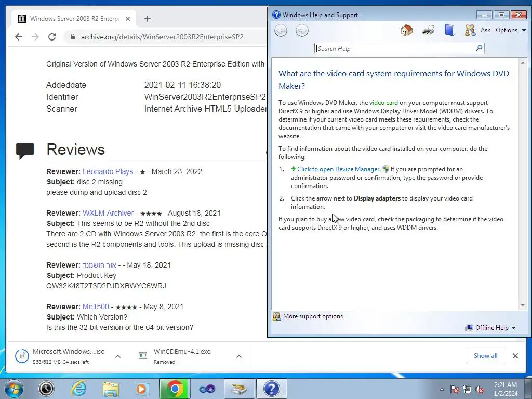The height and width of the screenshot is (399, 532).
Task: Click the archive.org URL address bar
Action: tap(162, 37)
